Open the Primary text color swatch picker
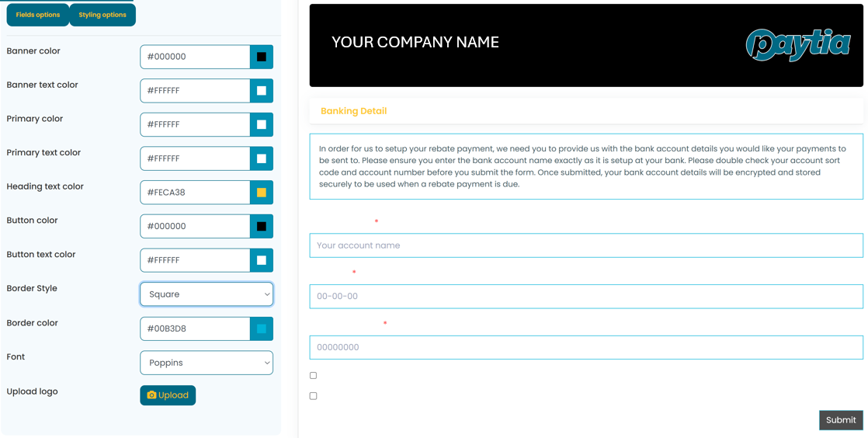This screenshot has height=438, width=868. click(262, 158)
